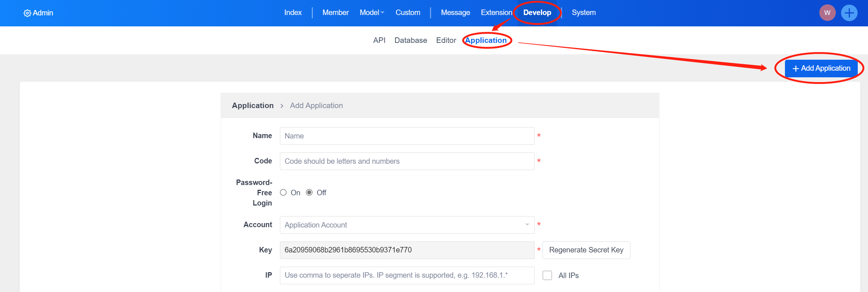Click into the Code text field
Screen dimensions: 868x292
pyautogui.click(x=407, y=161)
